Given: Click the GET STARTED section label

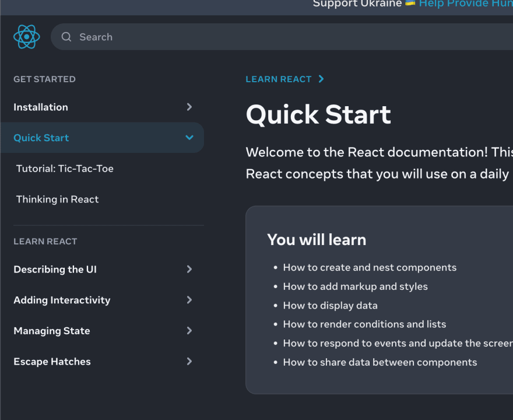Looking at the screenshot, I should click(44, 79).
